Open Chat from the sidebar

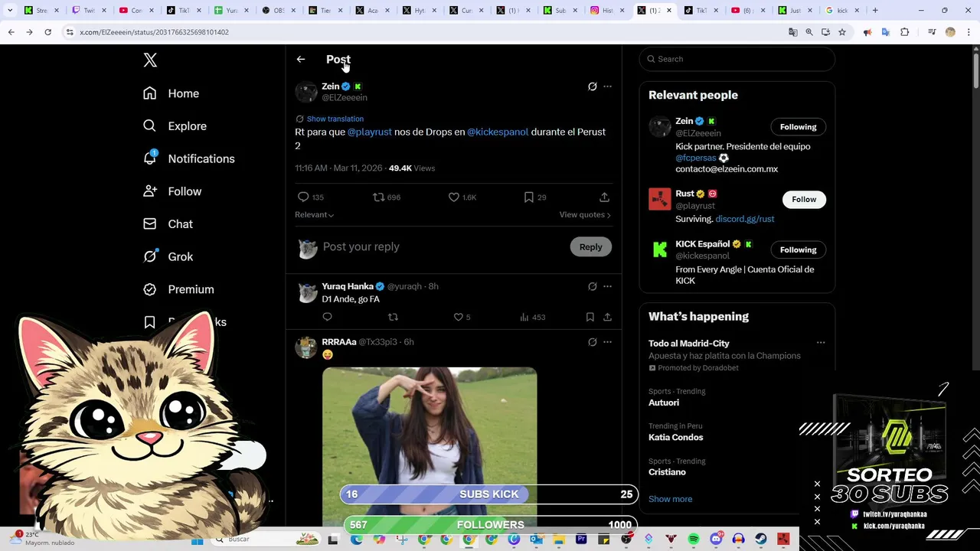tap(168, 224)
